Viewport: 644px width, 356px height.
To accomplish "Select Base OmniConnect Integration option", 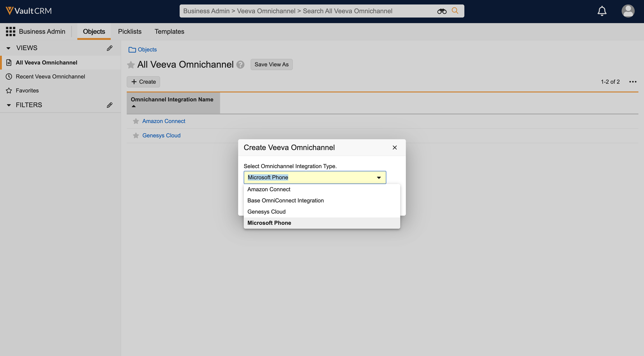I will [x=285, y=201].
